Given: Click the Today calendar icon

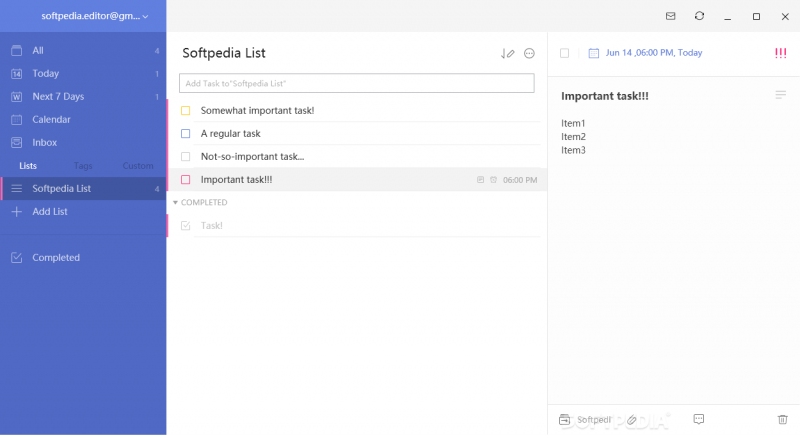Looking at the screenshot, I should [x=16, y=74].
